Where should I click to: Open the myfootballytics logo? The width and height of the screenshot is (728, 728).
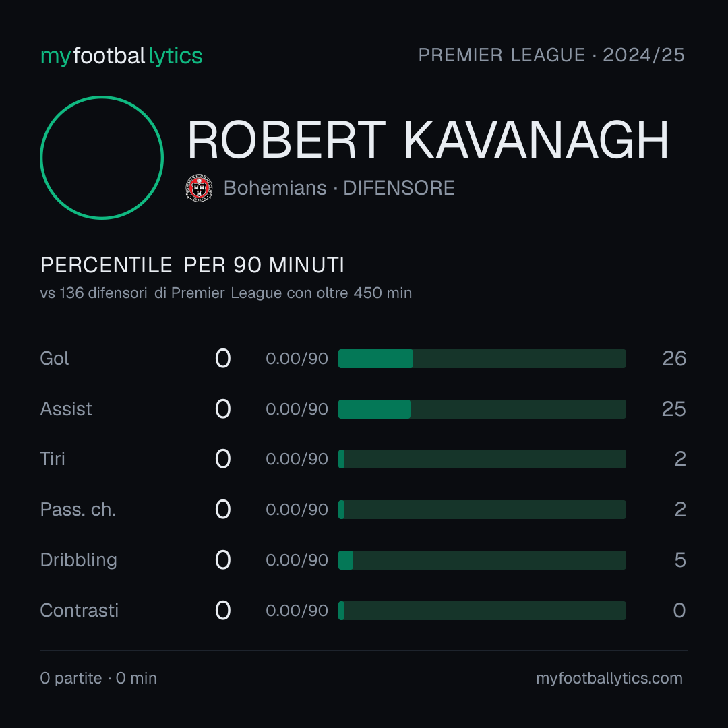tap(121, 56)
